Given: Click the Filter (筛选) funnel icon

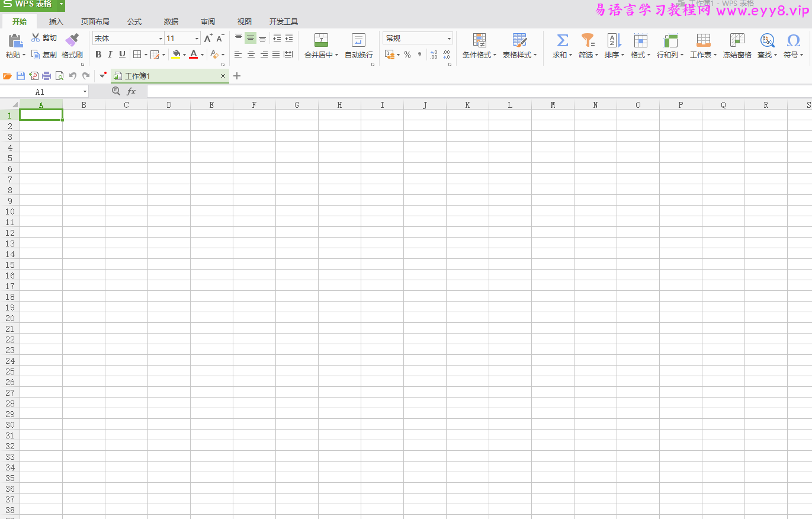Looking at the screenshot, I should tap(588, 40).
